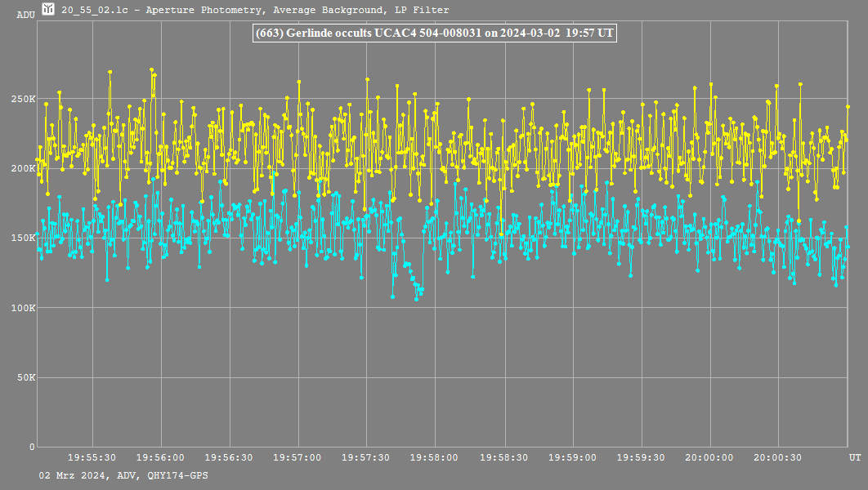Click the 19:59:00 time axis label
Screen dimensions: 868x490
click(x=571, y=457)
